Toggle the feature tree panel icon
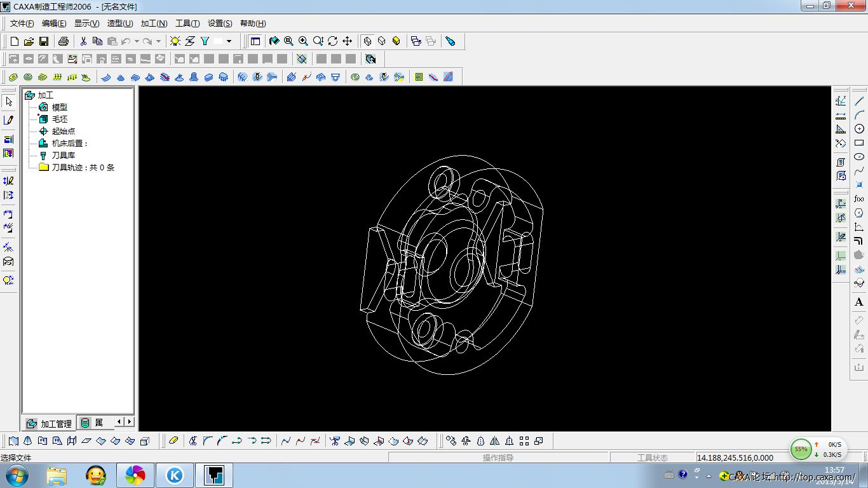This screenshot has height=488, width=868. (255, 41)
